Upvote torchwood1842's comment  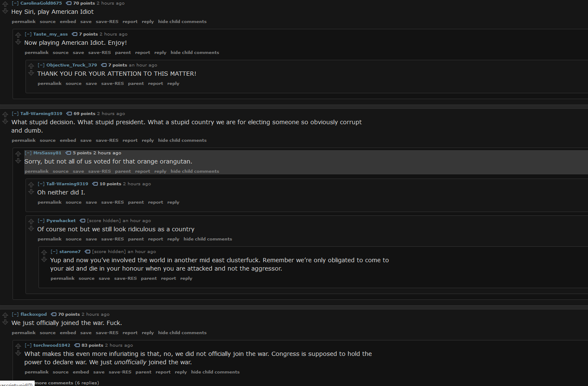tap(18, 346)
